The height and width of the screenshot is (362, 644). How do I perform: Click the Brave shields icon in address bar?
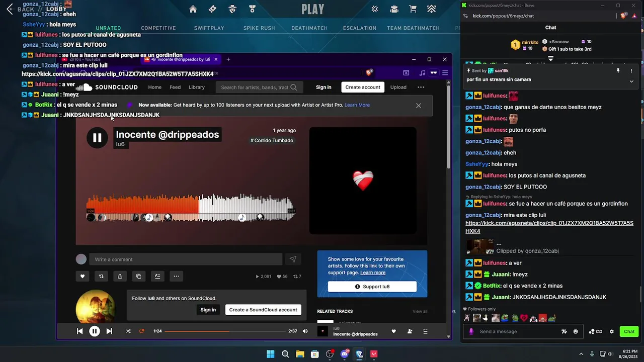tap(369, 73)
